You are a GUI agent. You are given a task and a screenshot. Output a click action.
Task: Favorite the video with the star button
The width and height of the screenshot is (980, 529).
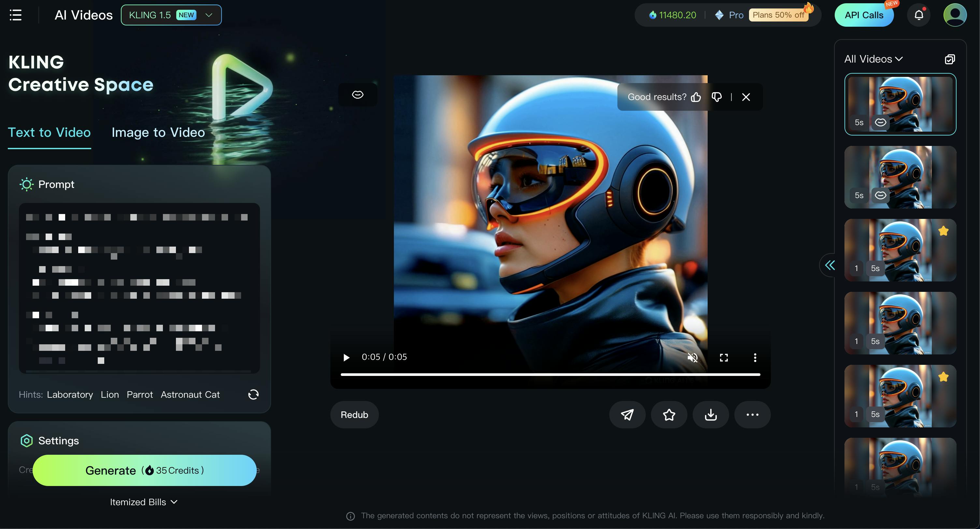point(669,415)
